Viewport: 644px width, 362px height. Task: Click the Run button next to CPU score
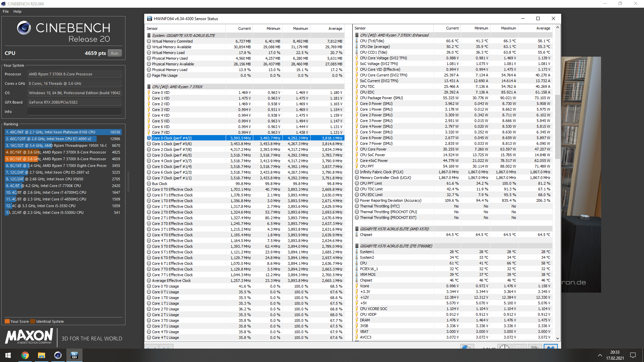coord(115,53)
